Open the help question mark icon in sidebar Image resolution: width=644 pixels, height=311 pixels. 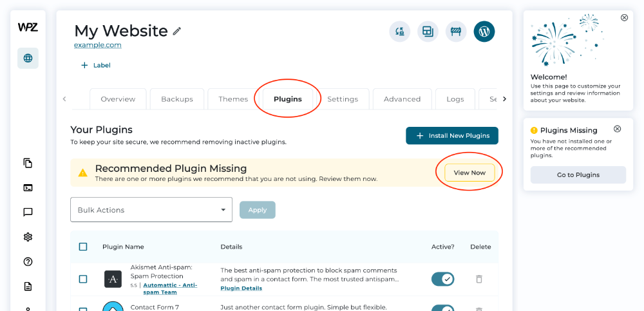(28, 262)
